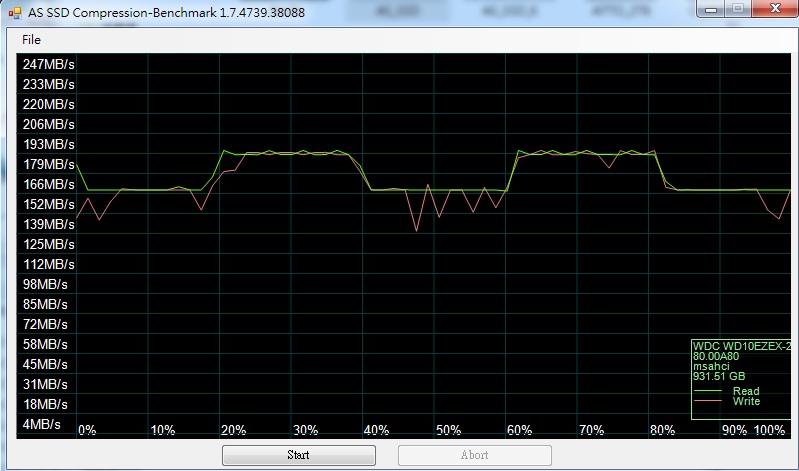The width and height of the screenshot is (799, 471).
Task: Minimize the Compression-Benchmark window
Action: coord(712,9)
